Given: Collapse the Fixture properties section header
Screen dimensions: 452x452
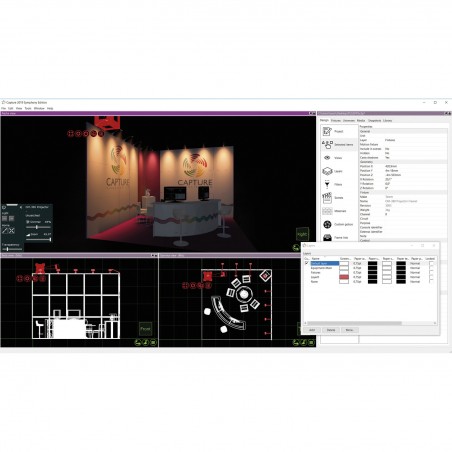Looking at the screenshot, I should click(403, 192).
